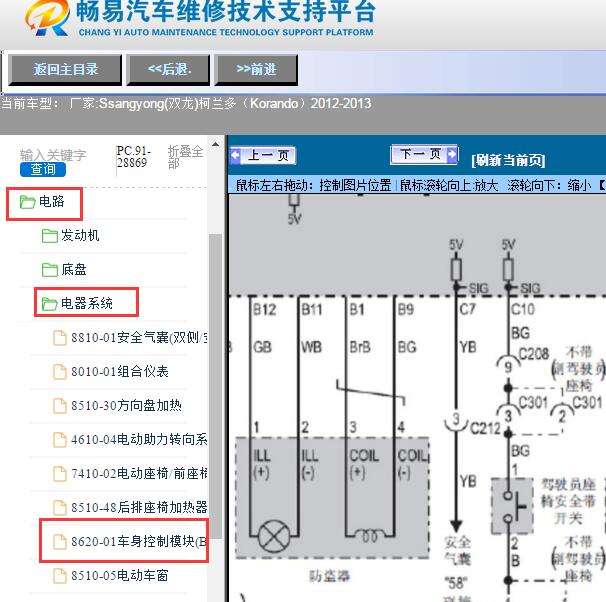The height and width of the screenshot is (602, 606).
Task: Open 8510-05电动车窗 document
Action: pyautogui.click(x=120, y=575)
